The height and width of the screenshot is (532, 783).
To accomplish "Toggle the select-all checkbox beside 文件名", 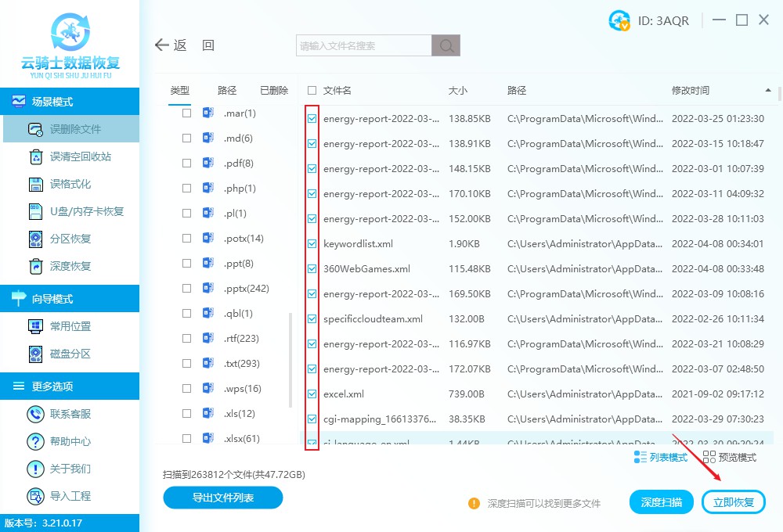I will coord(310,90).
